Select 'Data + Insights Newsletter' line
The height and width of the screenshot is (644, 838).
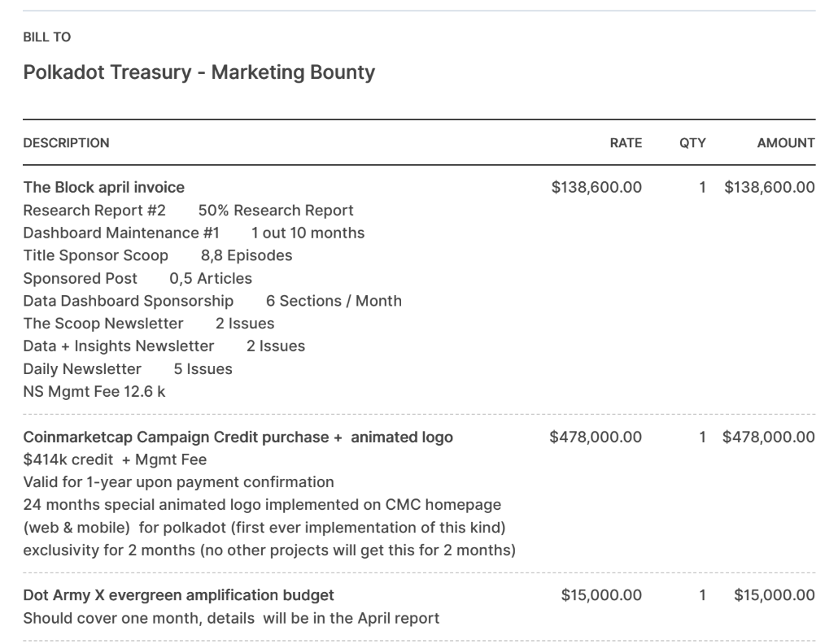click(x=119, y=346)
